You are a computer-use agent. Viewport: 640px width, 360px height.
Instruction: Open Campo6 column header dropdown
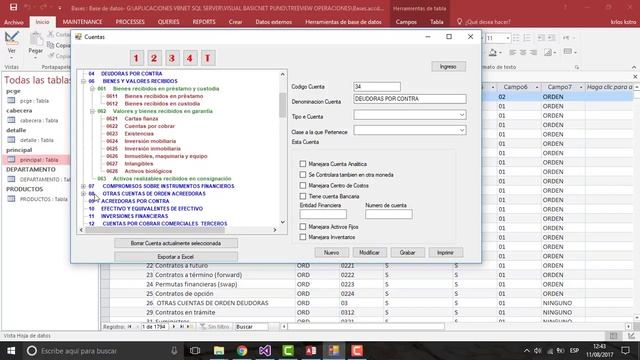pos(537,87)
